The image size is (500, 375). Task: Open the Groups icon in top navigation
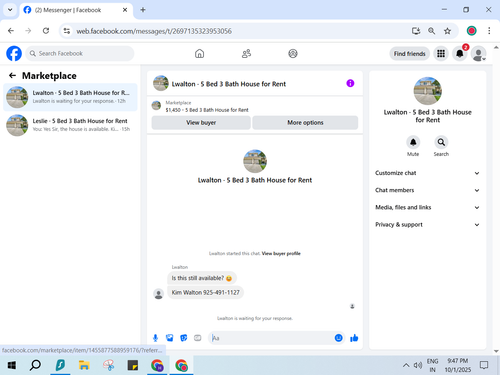coord(293,53)
